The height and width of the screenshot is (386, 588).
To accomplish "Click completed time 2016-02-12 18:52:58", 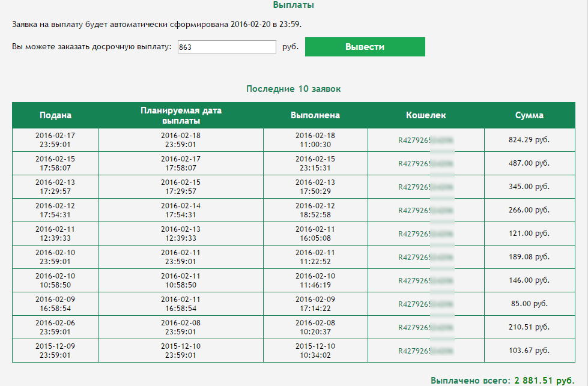I will tap(315, 210).
